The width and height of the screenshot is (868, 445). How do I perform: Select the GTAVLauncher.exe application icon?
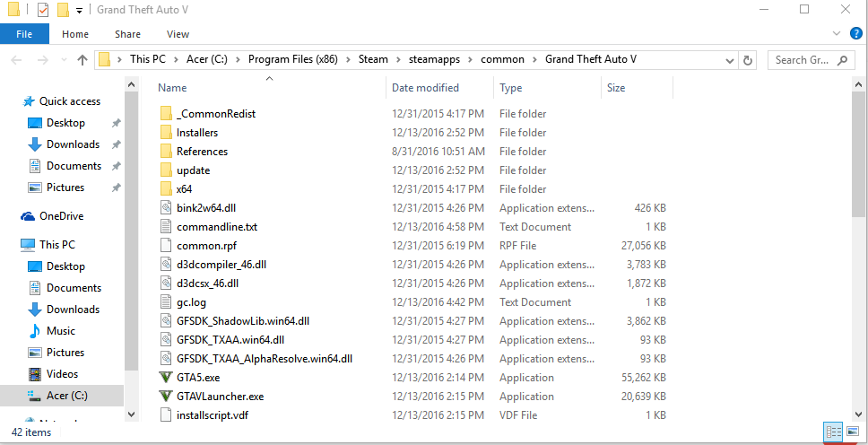point(166,397)
